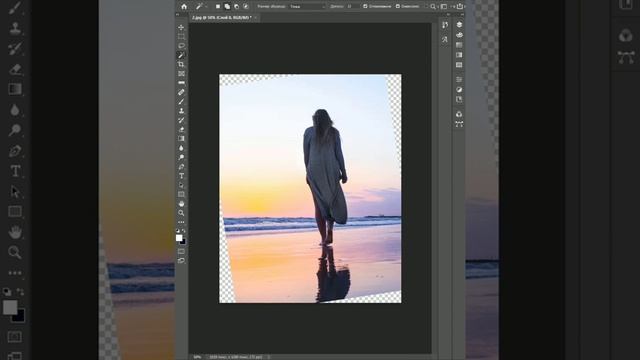
Task: Select the Zoom magnifier tool in the toolbar
Action: click(x=181, y=213)
